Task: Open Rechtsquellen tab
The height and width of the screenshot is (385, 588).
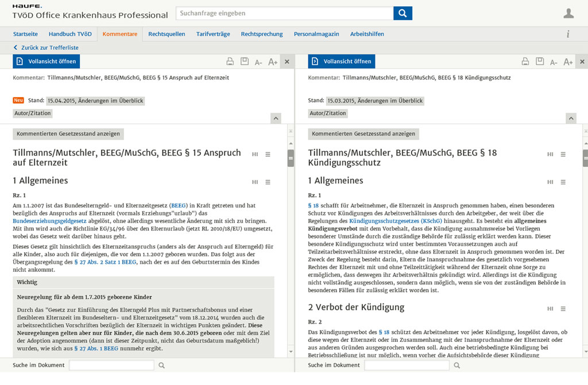Action: pyautogui.click(x=167, y=34)
